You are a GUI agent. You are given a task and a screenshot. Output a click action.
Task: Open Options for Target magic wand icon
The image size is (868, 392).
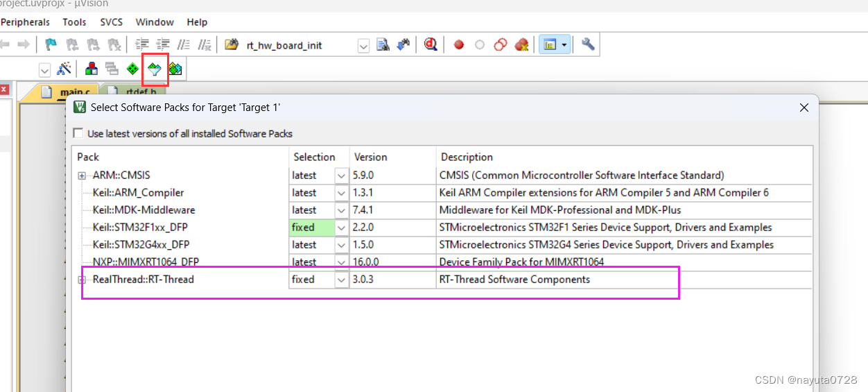point(64,69)
